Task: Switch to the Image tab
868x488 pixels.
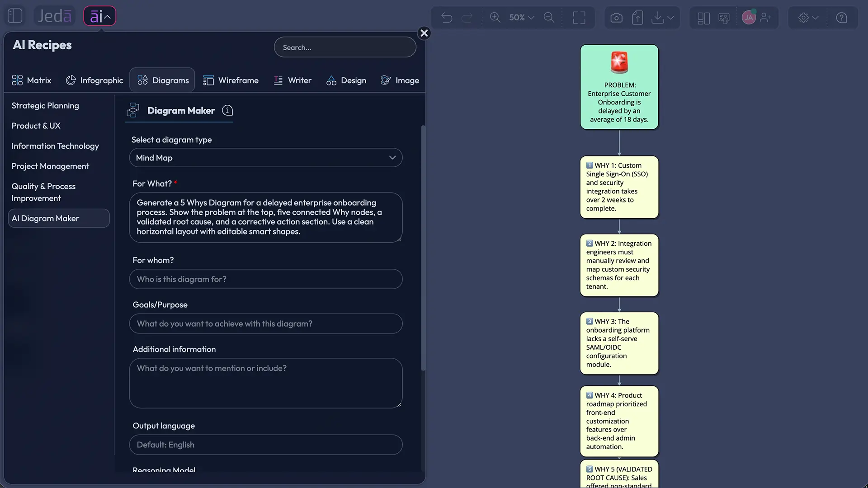Action: (x=400, y=80)
